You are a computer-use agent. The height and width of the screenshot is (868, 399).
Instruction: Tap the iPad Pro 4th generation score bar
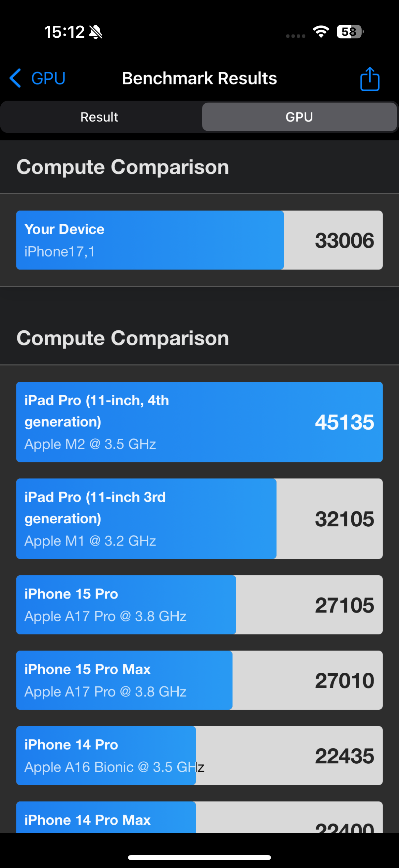tap(199, 421)
